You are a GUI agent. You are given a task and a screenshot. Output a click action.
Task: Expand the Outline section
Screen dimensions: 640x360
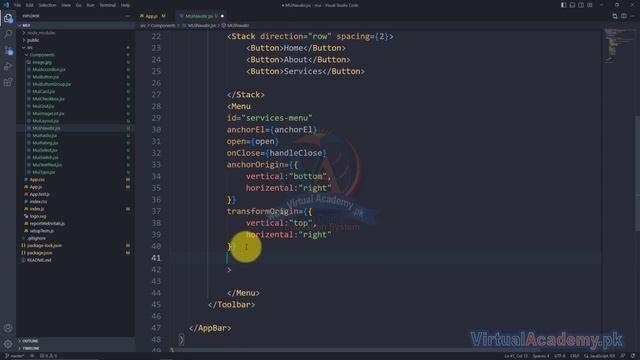tap(76, 341)
